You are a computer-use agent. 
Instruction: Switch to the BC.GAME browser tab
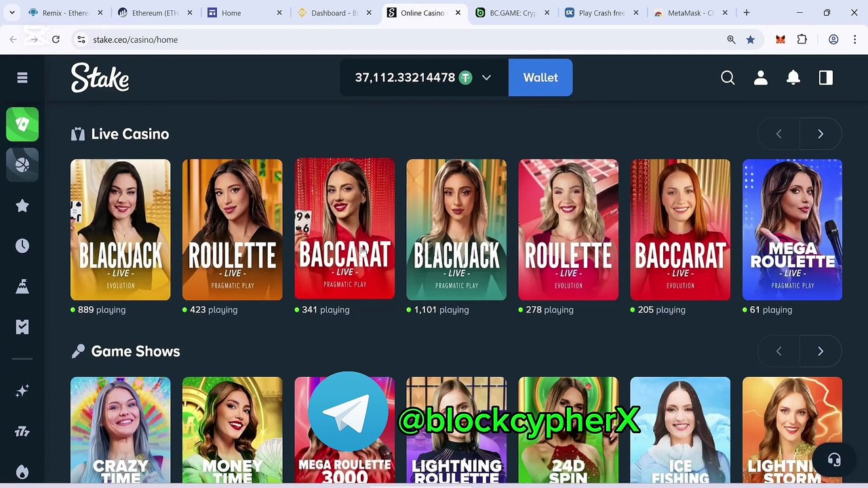point(512,13)
